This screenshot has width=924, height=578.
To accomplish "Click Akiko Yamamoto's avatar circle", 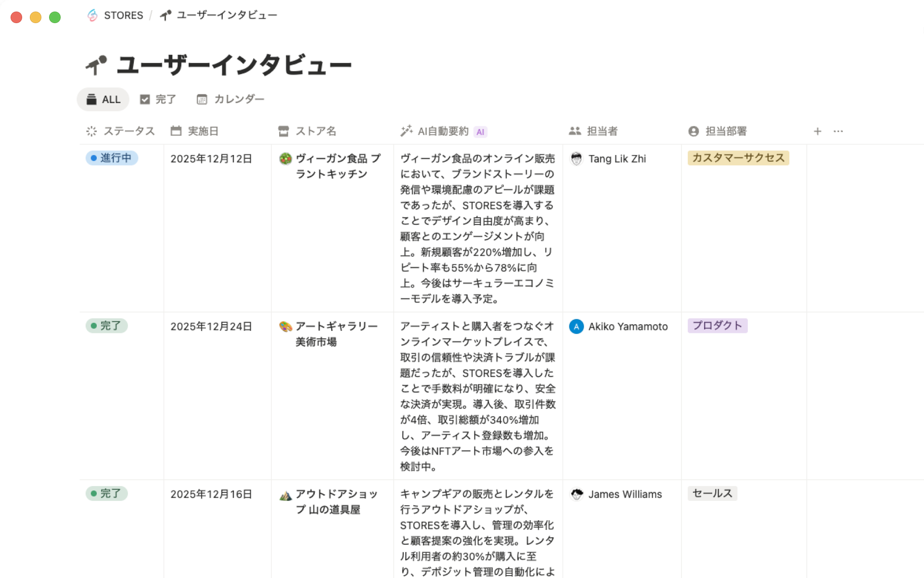I will click(x=576, y=327).
